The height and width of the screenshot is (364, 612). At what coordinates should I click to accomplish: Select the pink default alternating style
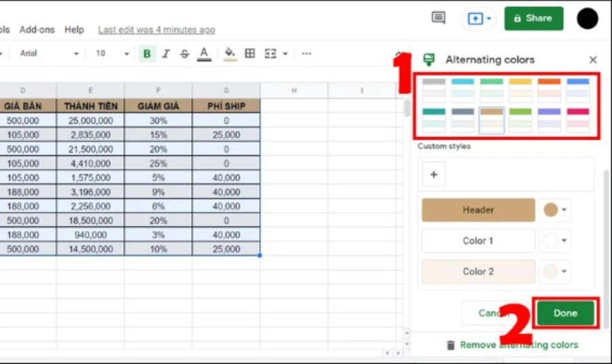[578, 120]
